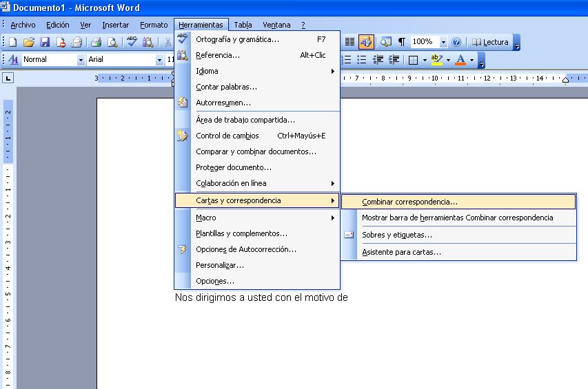Expand the 100% zoom dropdown
Image resolution: width=588 pixels, height=389 pixels.
pyautogui.click(x=443, y=42)
